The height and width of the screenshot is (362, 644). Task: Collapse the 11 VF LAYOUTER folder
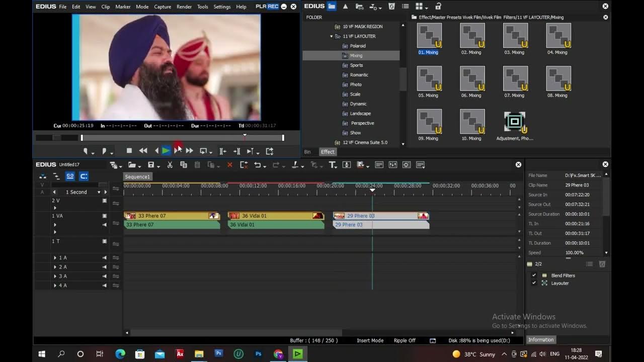click(x=332, y=36)
